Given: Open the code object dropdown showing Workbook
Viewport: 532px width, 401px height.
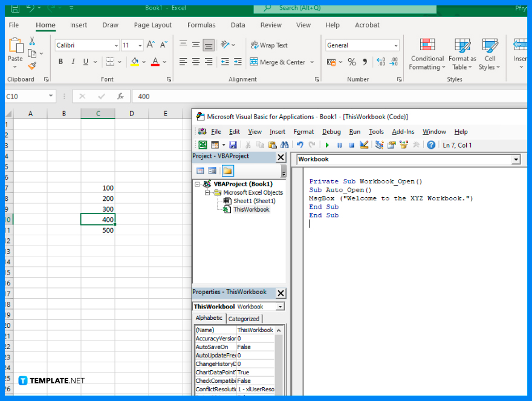Looking at the screenshot, I should (515, 158).
